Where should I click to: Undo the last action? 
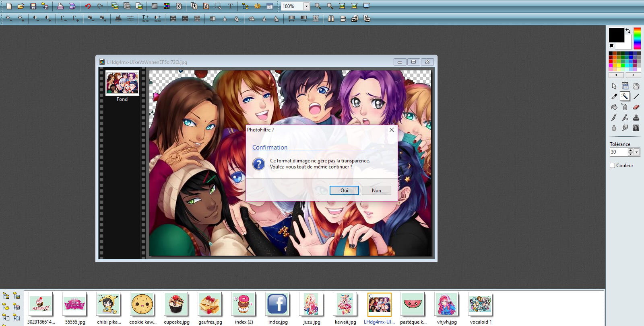coord(88,6)
